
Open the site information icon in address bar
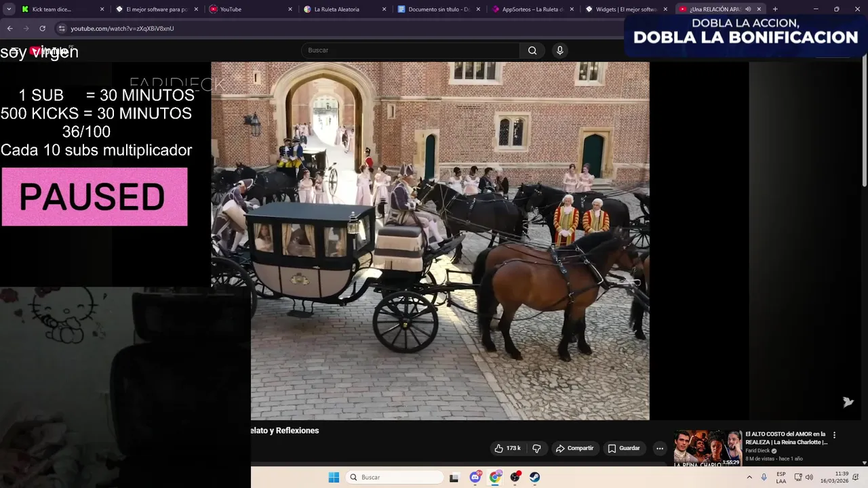pos(61,28)
